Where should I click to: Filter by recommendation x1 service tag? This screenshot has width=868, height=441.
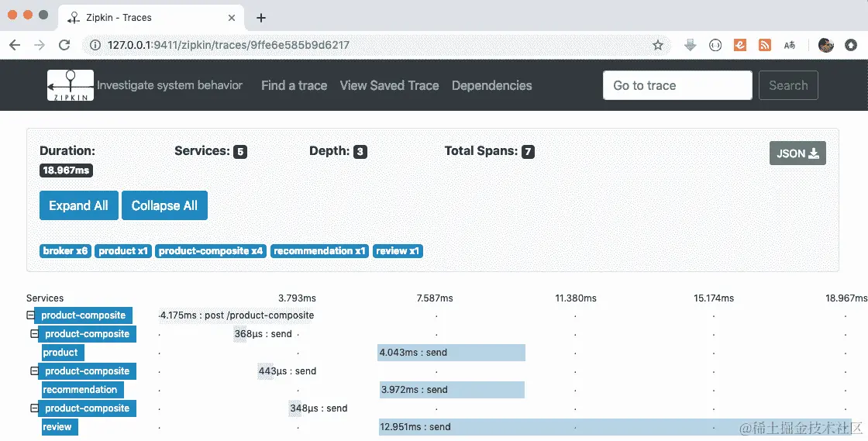point(319,250)
